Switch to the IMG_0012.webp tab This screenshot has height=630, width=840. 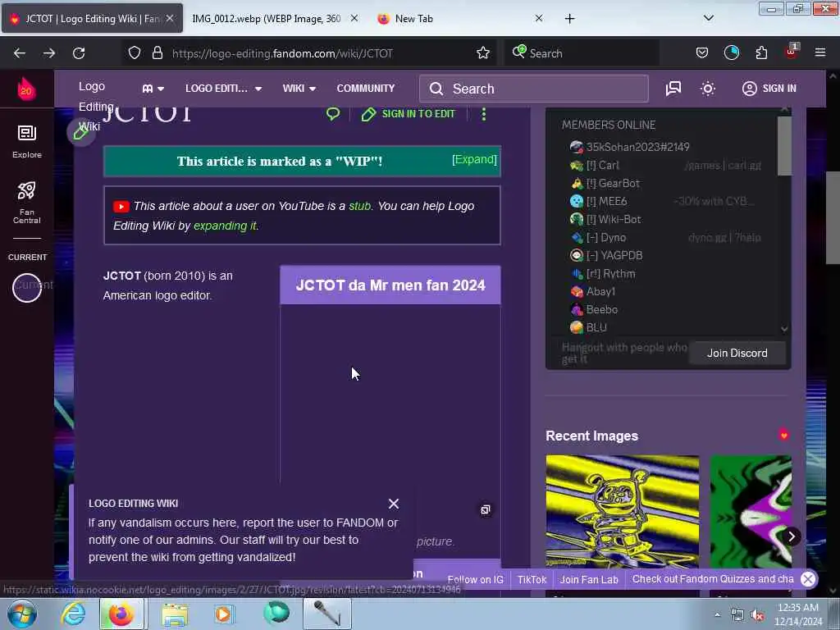267,18
